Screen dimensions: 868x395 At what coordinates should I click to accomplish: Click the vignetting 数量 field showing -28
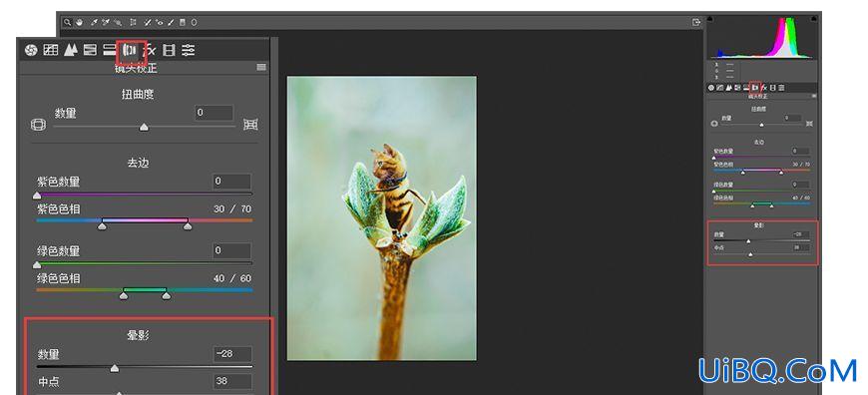232,354
